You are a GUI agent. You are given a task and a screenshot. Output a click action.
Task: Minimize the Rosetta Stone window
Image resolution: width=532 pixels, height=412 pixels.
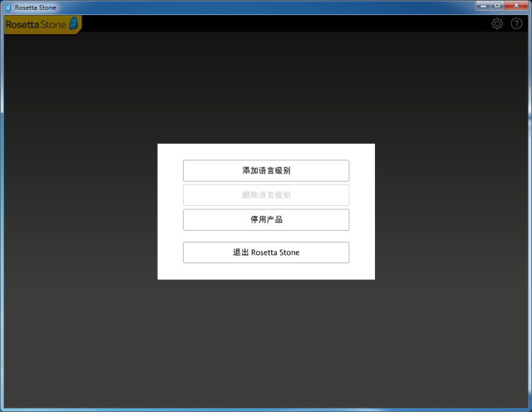(483, 6)
